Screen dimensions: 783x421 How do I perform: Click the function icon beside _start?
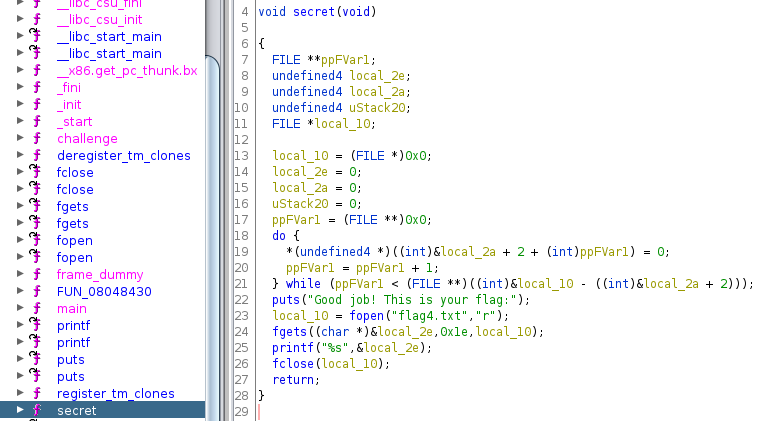(37, 121)
